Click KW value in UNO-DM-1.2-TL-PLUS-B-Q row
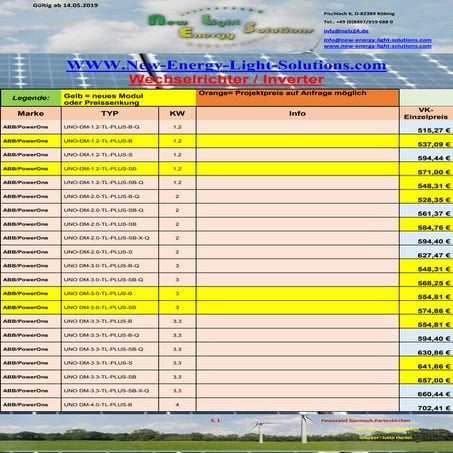Image resolution: width=453 pixels, height=453 pixels. tap(177, 127)
